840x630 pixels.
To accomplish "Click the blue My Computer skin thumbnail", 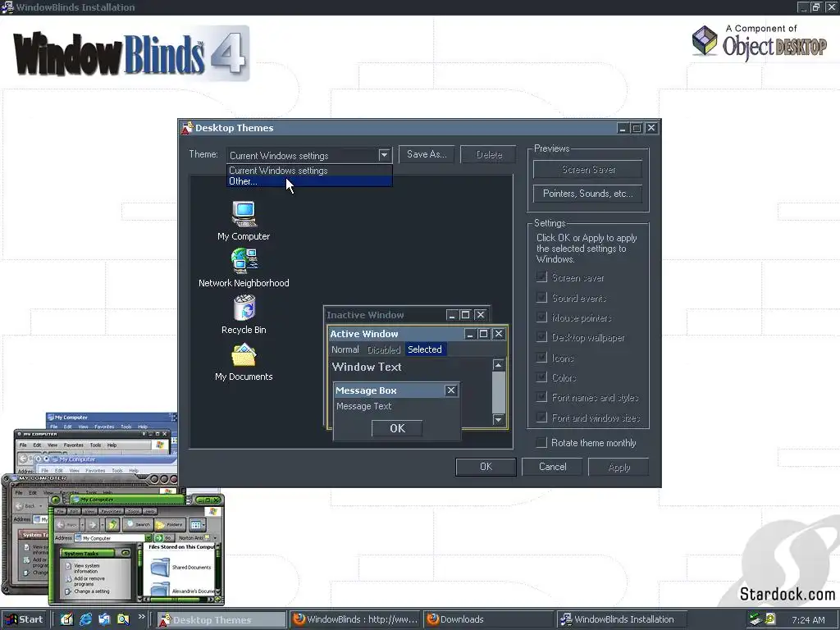I will [111, 421].
